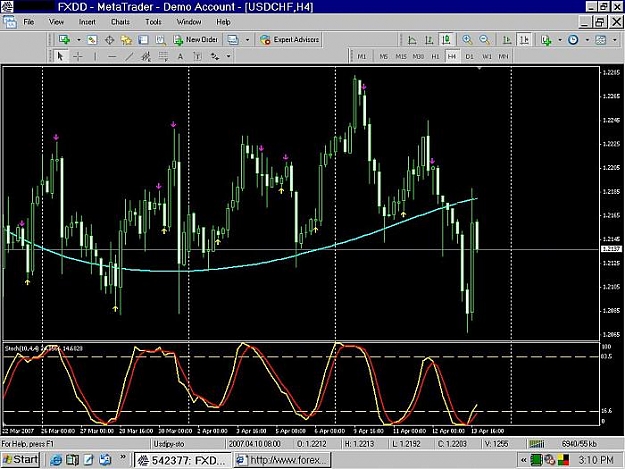The height and width of the screenshot is (469, 625).
Task: Click the Windows Start button
Action: [x=20, y=460]
